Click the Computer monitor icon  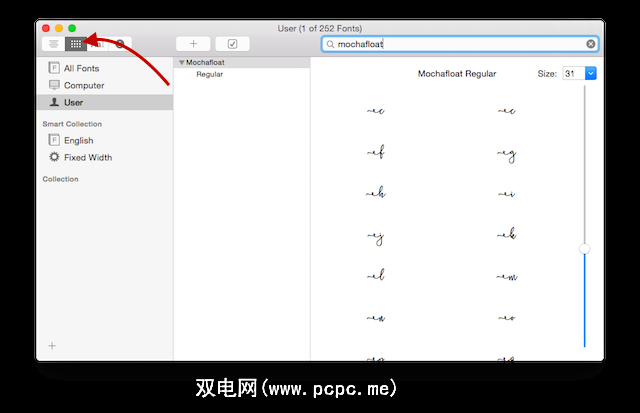point(54,85)
